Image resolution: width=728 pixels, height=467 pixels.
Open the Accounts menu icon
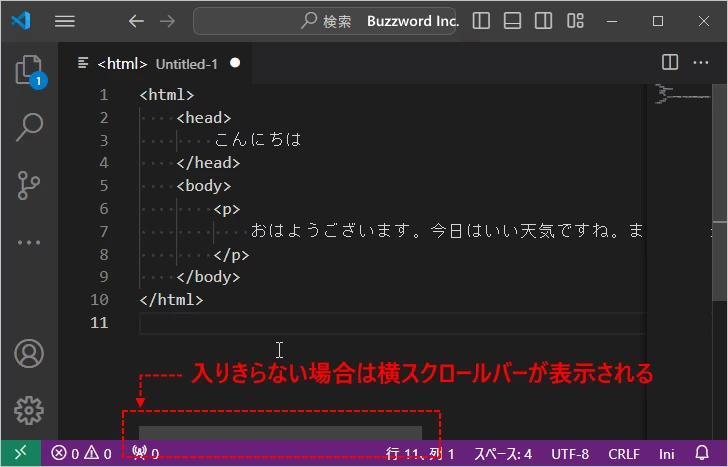click(x=29, y=354)
